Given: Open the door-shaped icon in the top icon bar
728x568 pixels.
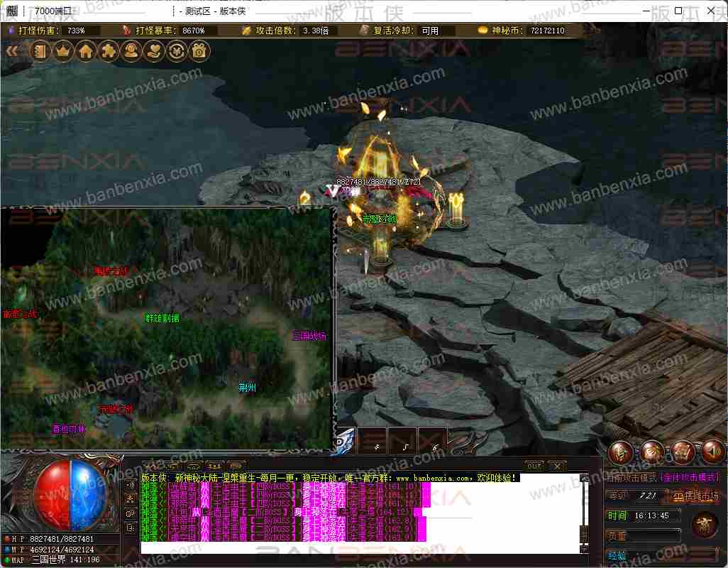Looking at the screenshot, I should (x=40, y=50).
